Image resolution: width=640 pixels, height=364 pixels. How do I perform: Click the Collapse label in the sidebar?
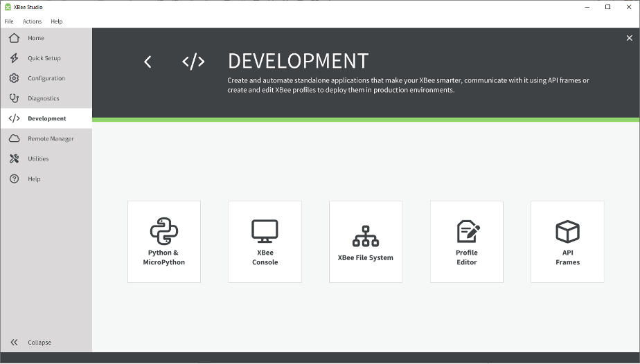39,342
